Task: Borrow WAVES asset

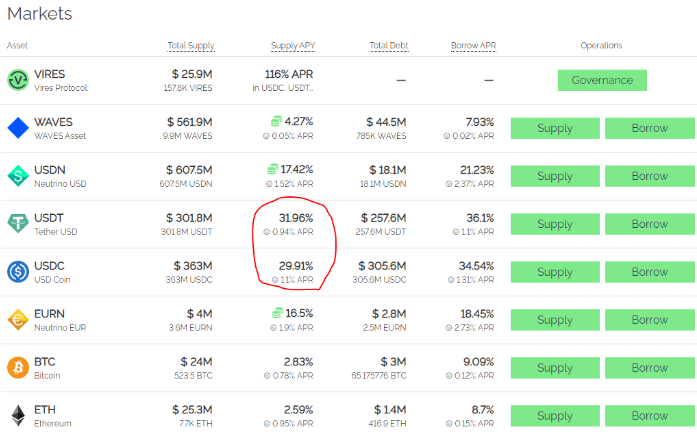Action: coord(649,128)
